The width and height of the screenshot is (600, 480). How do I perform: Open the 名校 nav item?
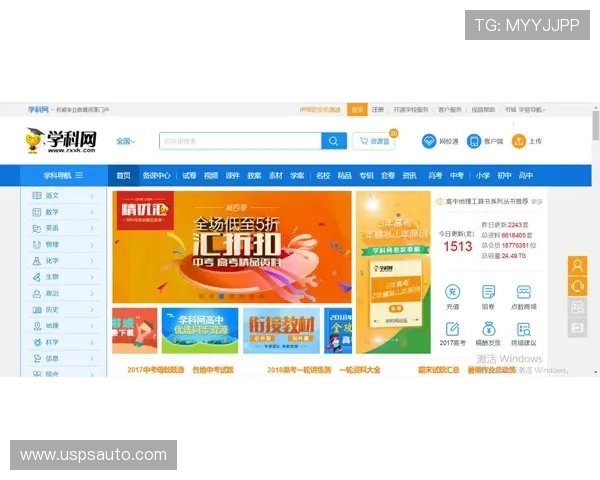click(x=323, y=176)
